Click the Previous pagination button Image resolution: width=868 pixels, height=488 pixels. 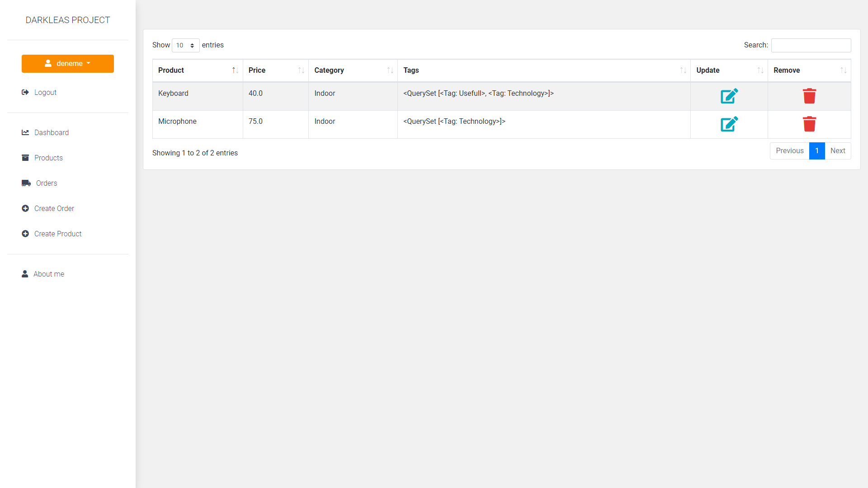[x=789, y=151]
